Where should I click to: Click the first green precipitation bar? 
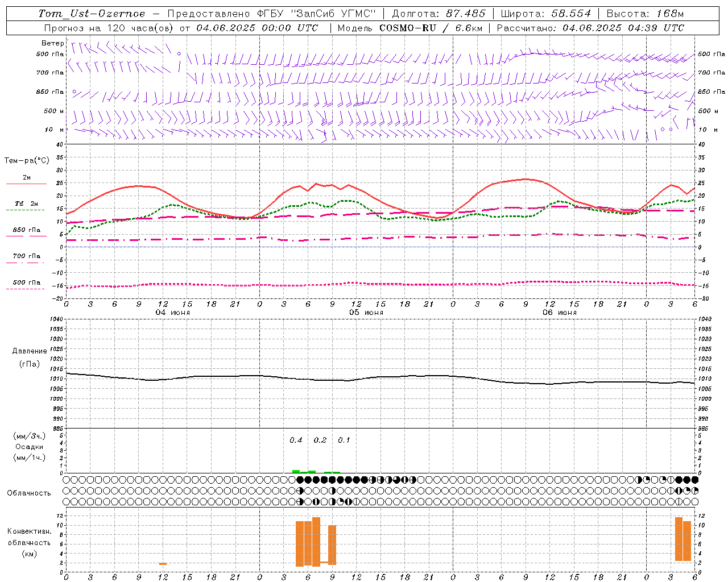pos(296,471)
